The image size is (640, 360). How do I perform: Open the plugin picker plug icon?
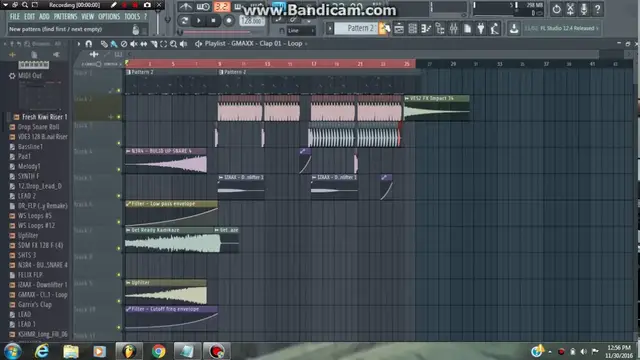481,28
